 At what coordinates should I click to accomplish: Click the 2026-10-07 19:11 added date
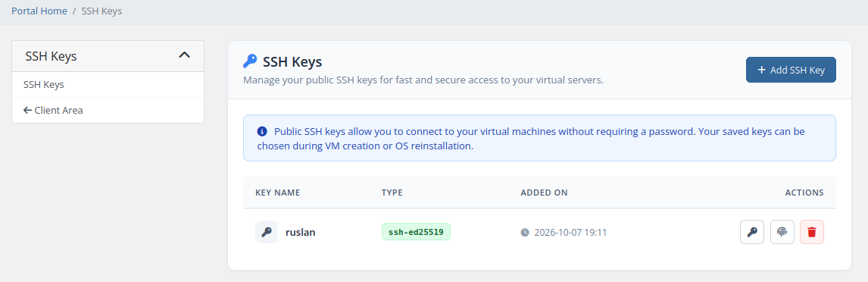[571, 233]
